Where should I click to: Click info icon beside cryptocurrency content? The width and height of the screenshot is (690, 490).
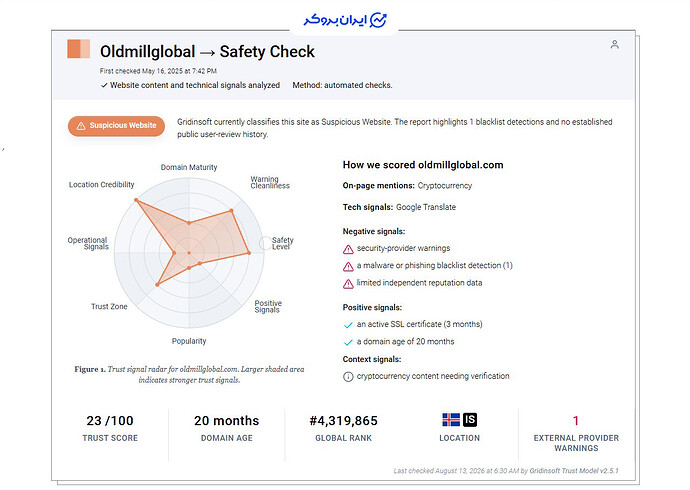(348, 377)
